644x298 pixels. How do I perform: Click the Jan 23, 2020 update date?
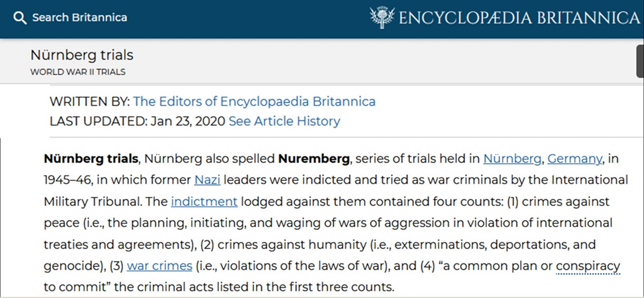[188, 121]
